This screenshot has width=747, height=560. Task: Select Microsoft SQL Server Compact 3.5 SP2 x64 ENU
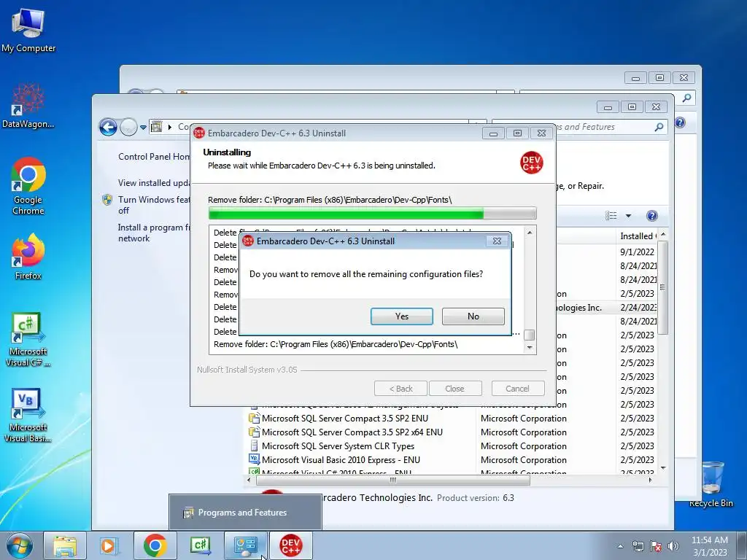tap(352, 432)
